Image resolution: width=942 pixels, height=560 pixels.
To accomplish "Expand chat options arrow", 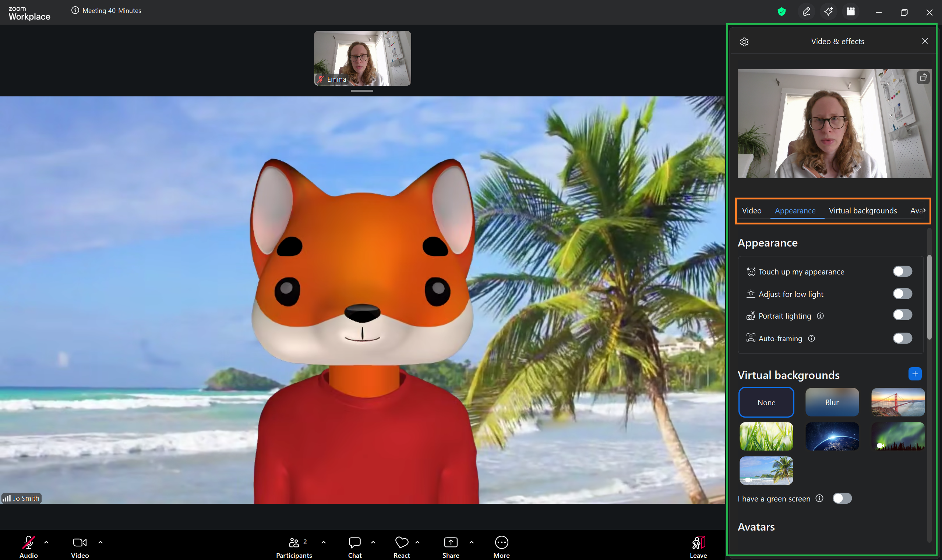I will point(373,542).
